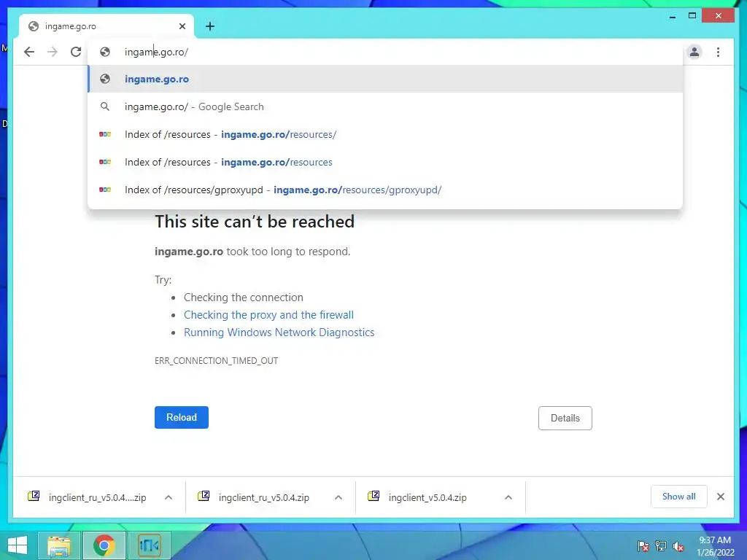Expand the ingclient_v5.0.4.zip download chevron

pos(508,497)
